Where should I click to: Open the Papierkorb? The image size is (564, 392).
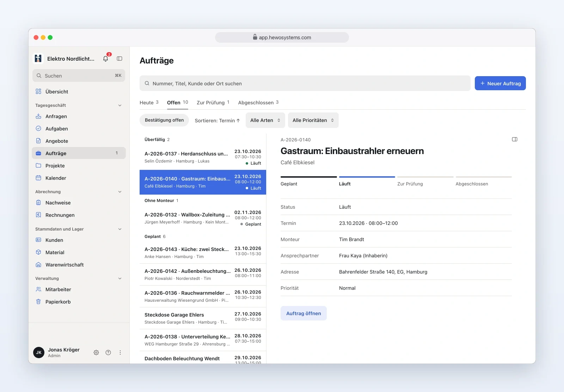(79, 302)
